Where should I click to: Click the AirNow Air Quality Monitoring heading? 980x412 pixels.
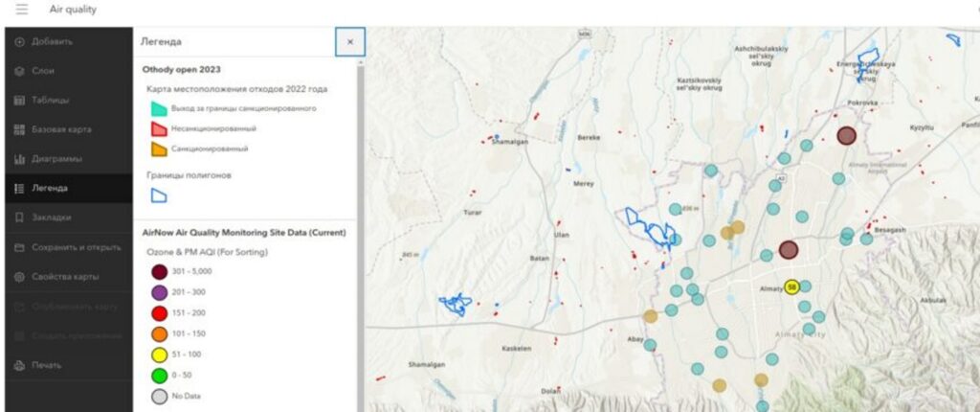[x=244, y=232]
